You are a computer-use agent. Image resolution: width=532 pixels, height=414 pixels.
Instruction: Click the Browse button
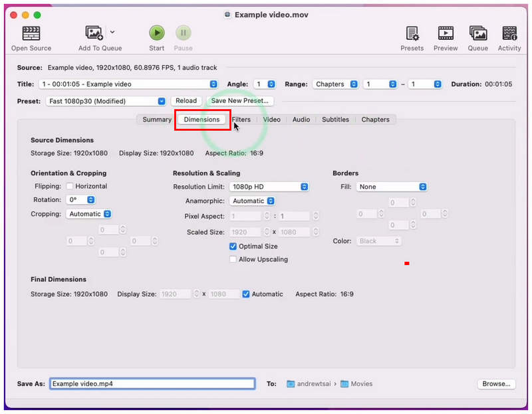[x=496, y=384]
